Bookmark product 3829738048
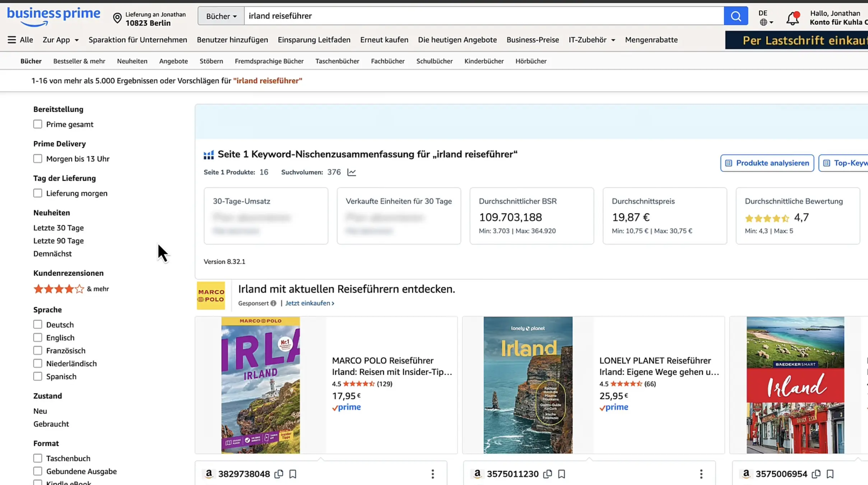This screenshot has height=485, width=868. pyautogui.click(x=293, y=474)
